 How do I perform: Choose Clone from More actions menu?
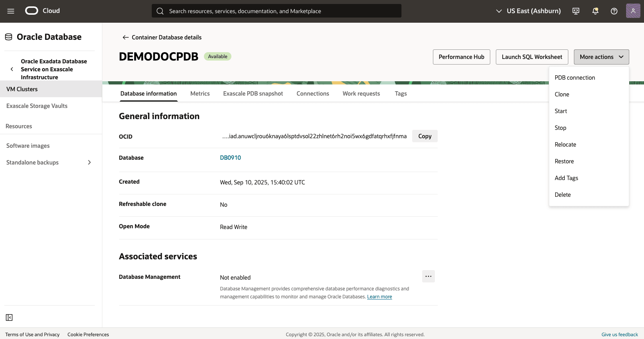click(589, 94)
